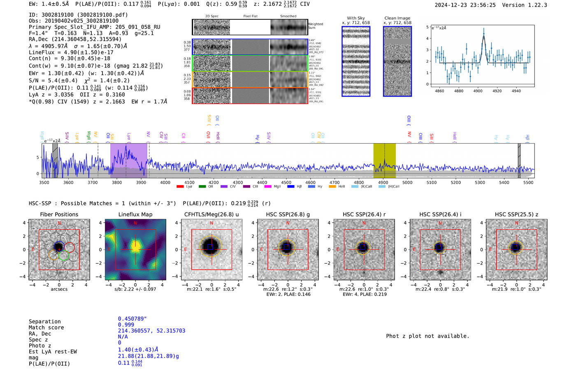Open the Fiber Positions thumbnail

coord(59,250)
